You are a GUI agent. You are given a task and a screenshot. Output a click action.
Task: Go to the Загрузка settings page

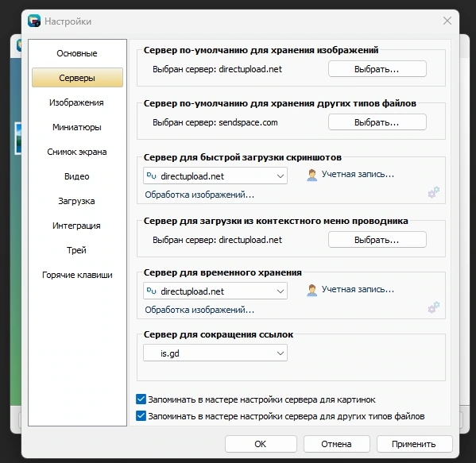(x=76, y=201)
